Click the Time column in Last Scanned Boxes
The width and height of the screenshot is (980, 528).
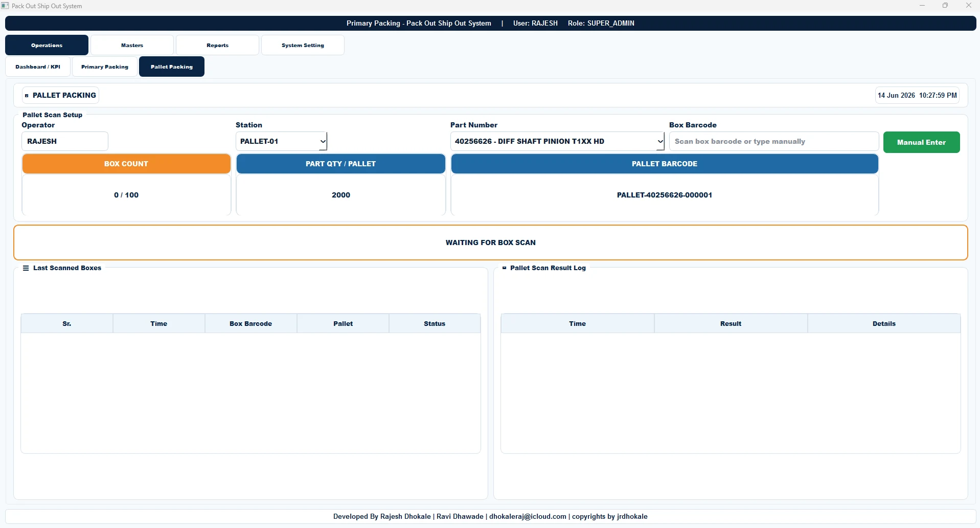pyautogui.click(x=159, y=323)
